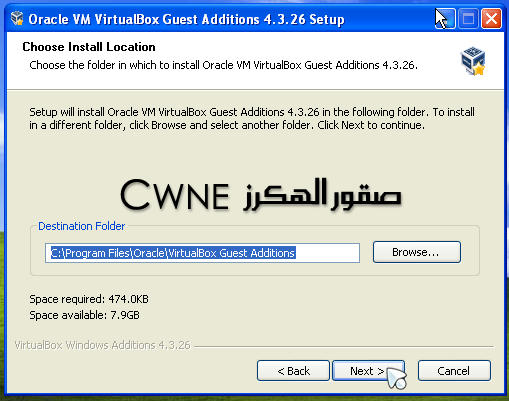
Task: Click Browse to choose another folder
Action: (x=417, y=252)
